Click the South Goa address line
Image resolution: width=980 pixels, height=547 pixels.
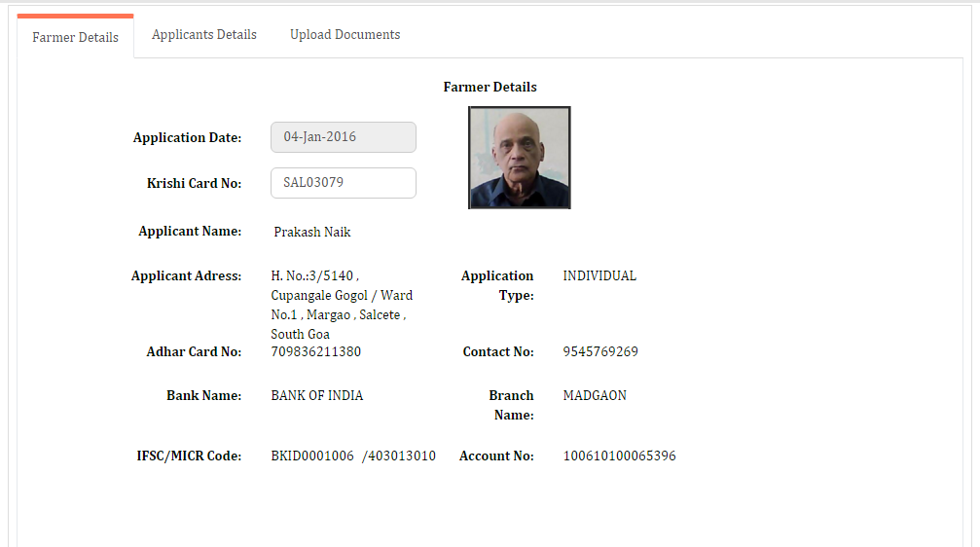pos(300,334)
